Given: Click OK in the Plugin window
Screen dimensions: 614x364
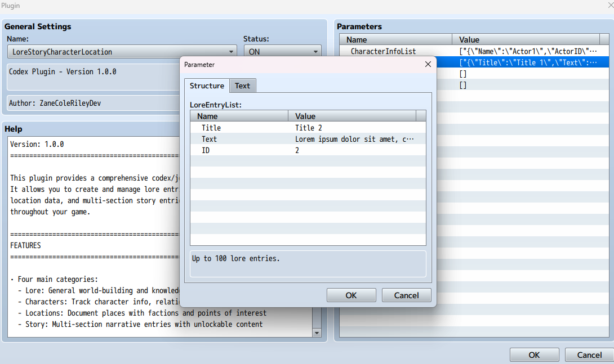Looking at the screenshot, I should point(534,355).
